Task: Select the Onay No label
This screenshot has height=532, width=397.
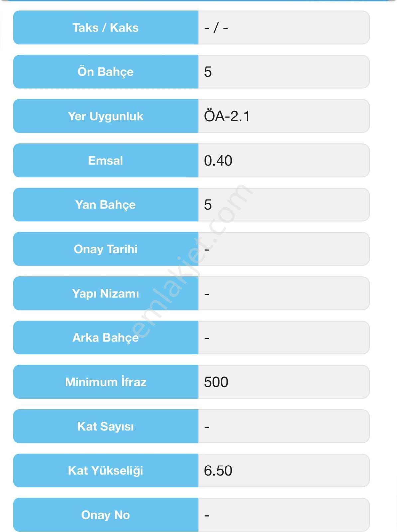Action: 106,515
